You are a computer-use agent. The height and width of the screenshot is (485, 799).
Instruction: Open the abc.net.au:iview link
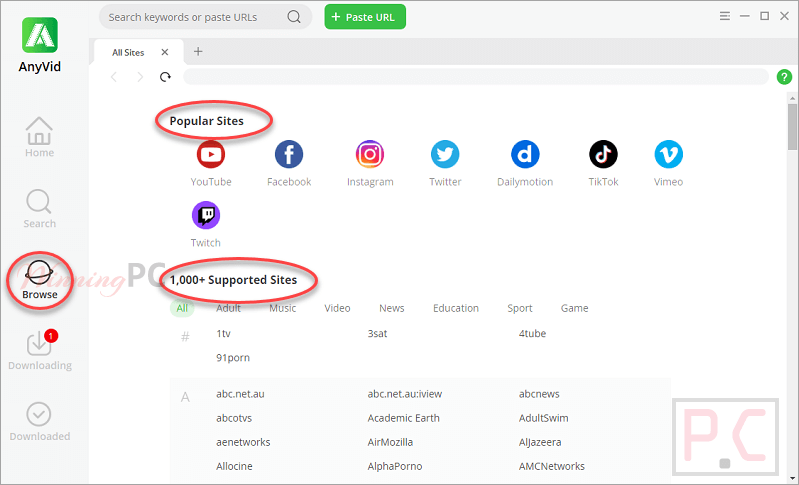click(405, 394)
